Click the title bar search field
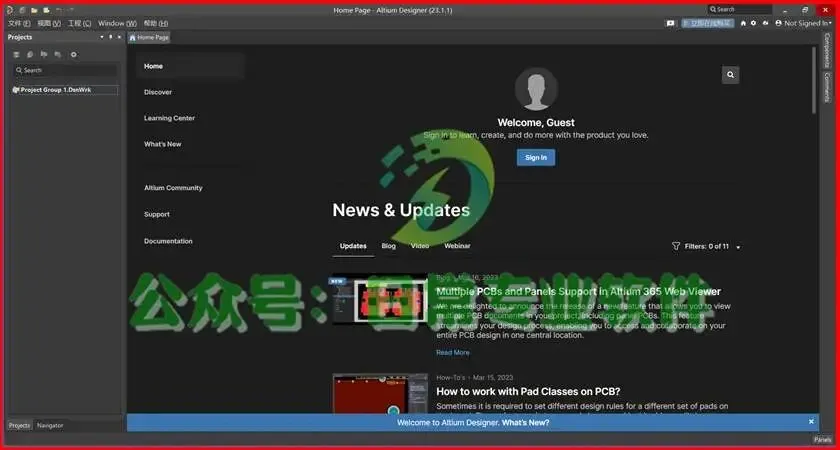This screenshot has width=840, height=450. pyautogui.click(x=740, y=10)
